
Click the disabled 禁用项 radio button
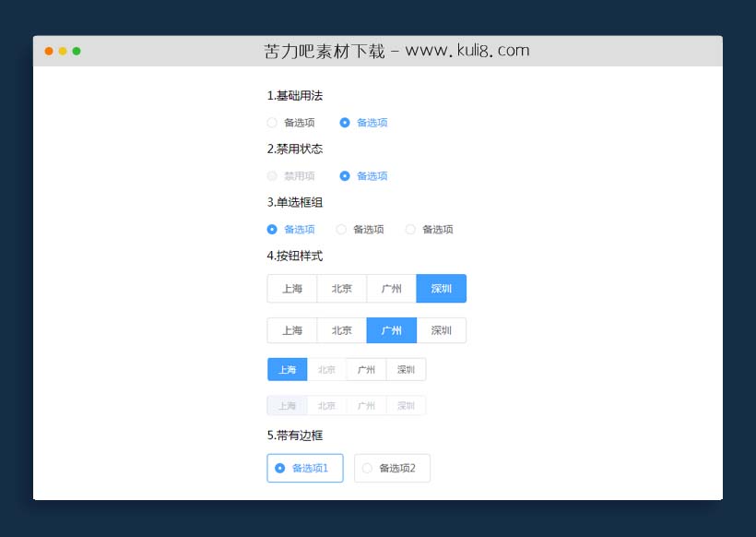tap(273, 175)
